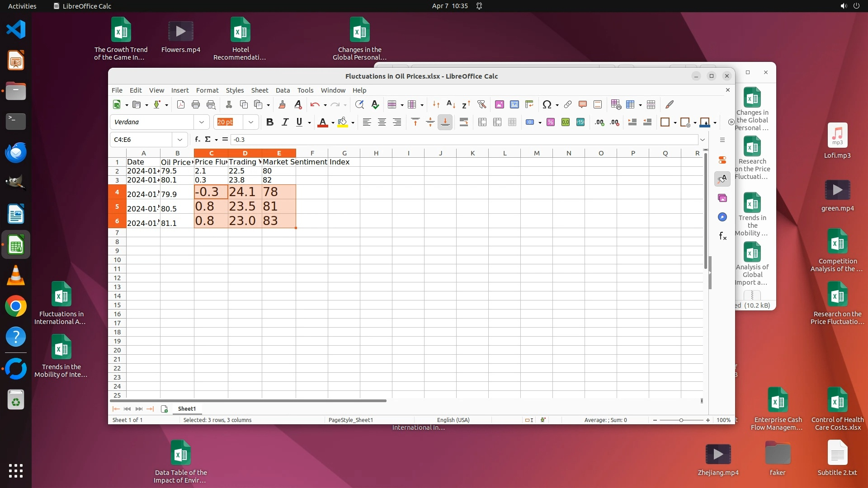Open the sidebar Functions panel
This screenshot has height=488, width=868.
click(722, 236)
